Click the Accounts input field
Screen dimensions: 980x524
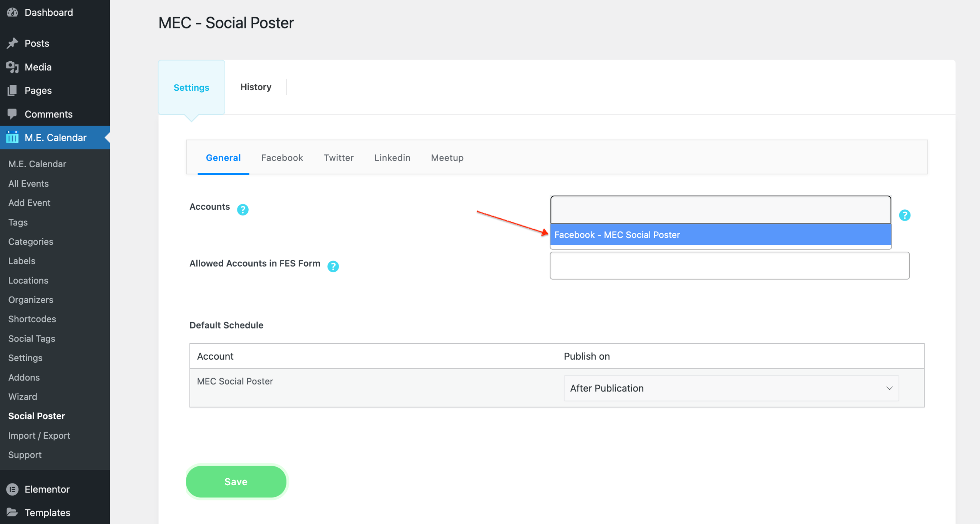[721, 209]
